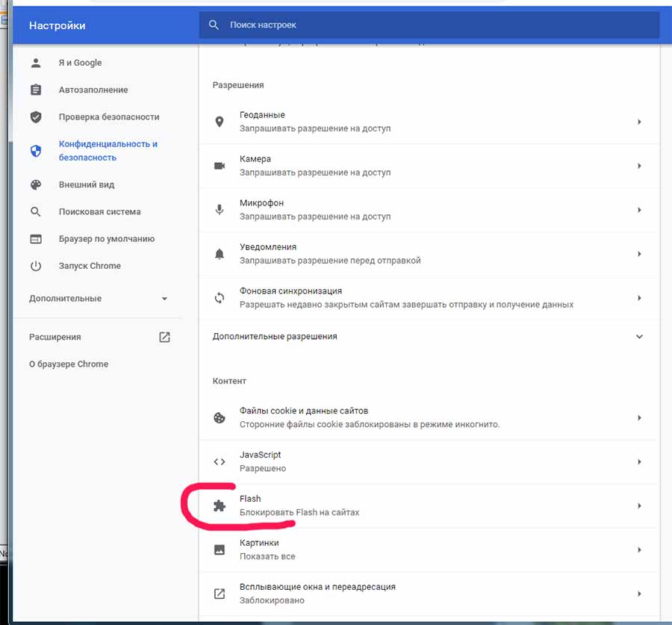Click the cookie icon for site data
This screenshot has width=672, height=625.
pyautogui.click(x=220, y=417)
